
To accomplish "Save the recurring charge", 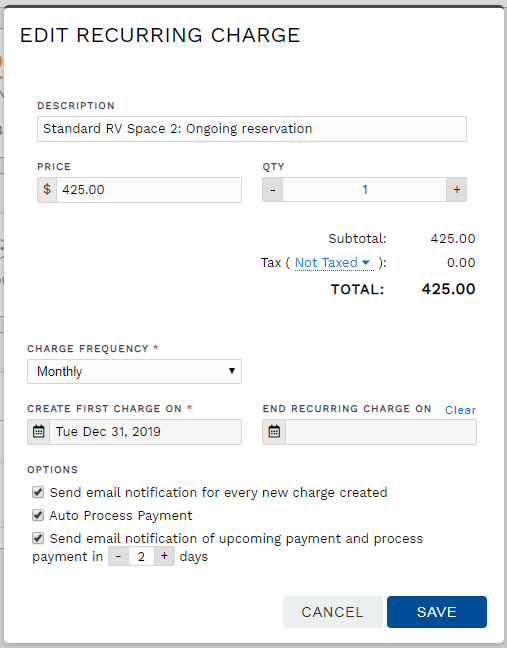I will 437,612.
